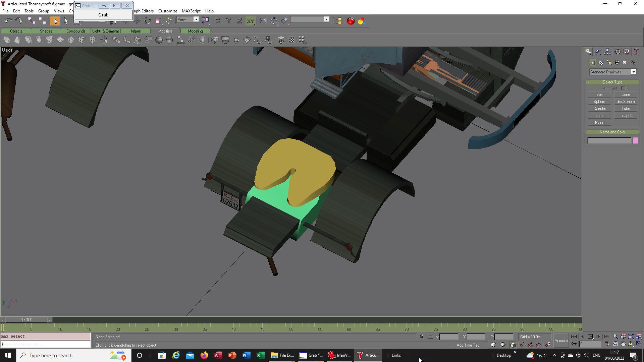The image size is (644, 362).
Task: Click the Teapot primitive button
Action: pos(625,116)
